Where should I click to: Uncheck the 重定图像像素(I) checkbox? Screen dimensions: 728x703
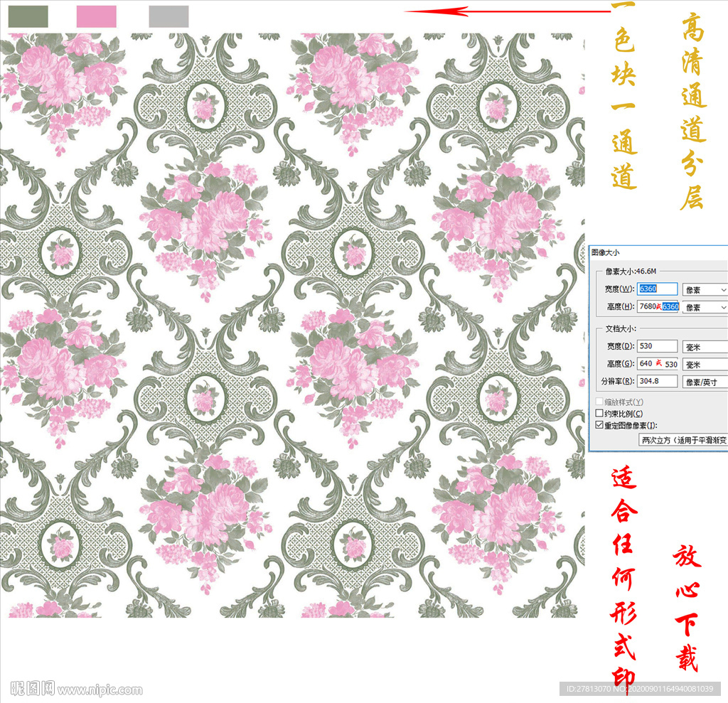pos(599,425)
